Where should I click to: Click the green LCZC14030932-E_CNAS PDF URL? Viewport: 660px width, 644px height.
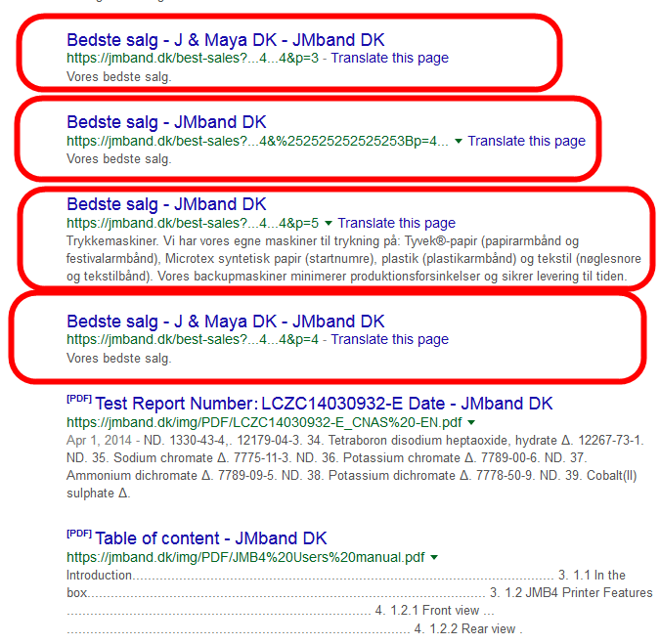pos(264,422)
